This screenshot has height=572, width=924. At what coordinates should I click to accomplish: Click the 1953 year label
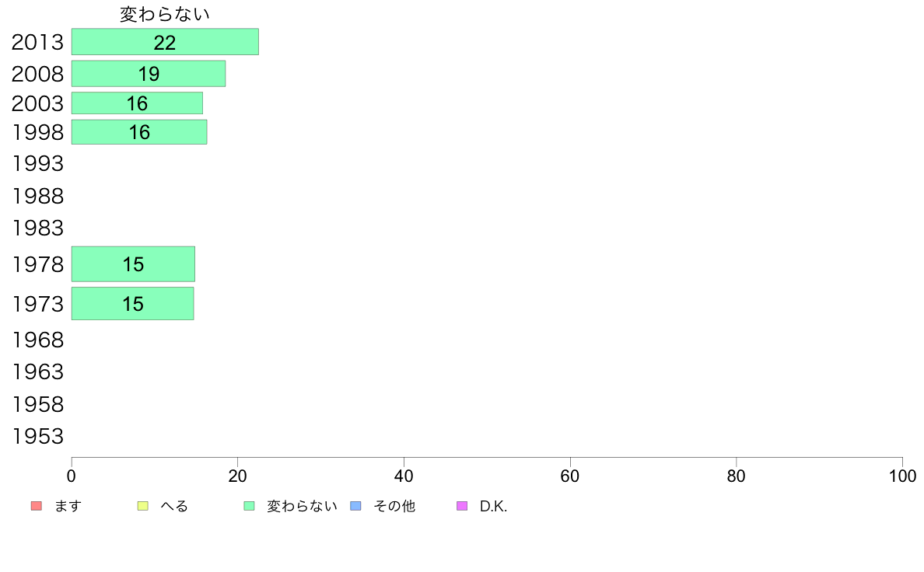[x=37, y=436]
